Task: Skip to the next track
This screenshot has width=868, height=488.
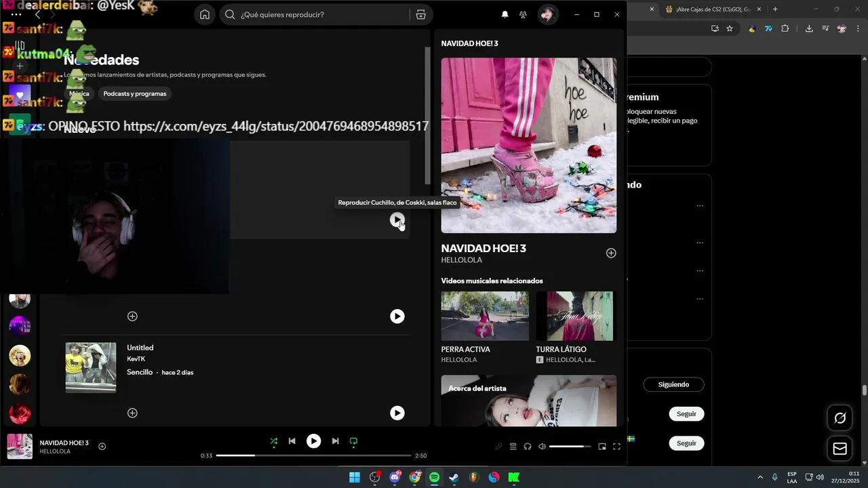Action: 335,441
